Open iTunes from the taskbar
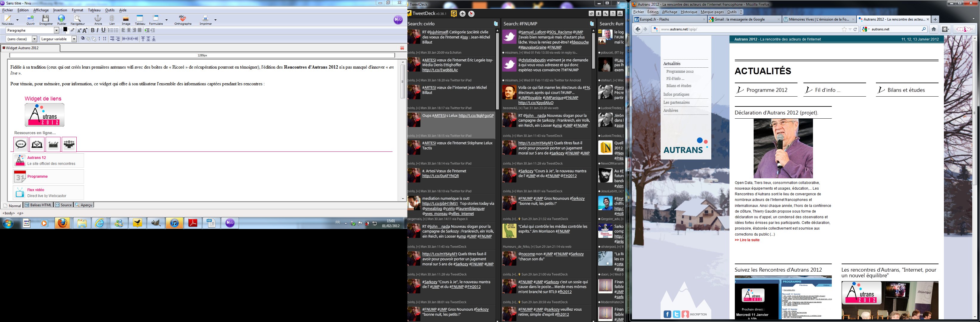This screenshot has height=322, width=980. click(x=174, y=224)
